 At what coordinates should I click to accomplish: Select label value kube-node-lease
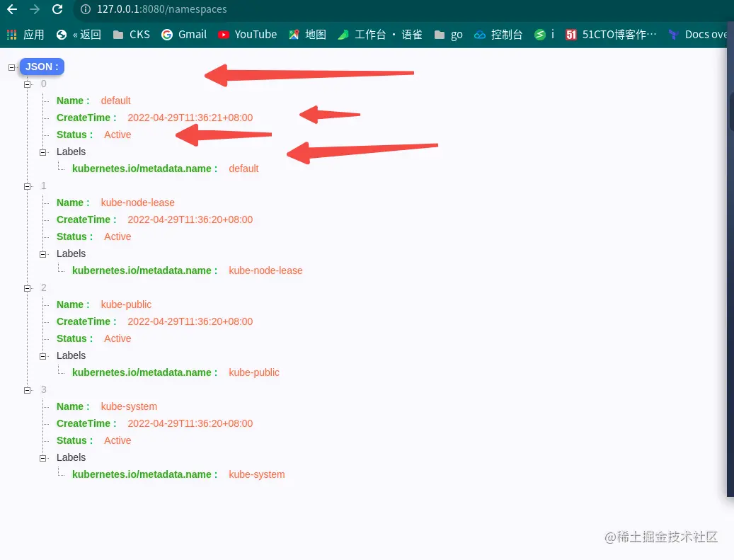[265, 270]
